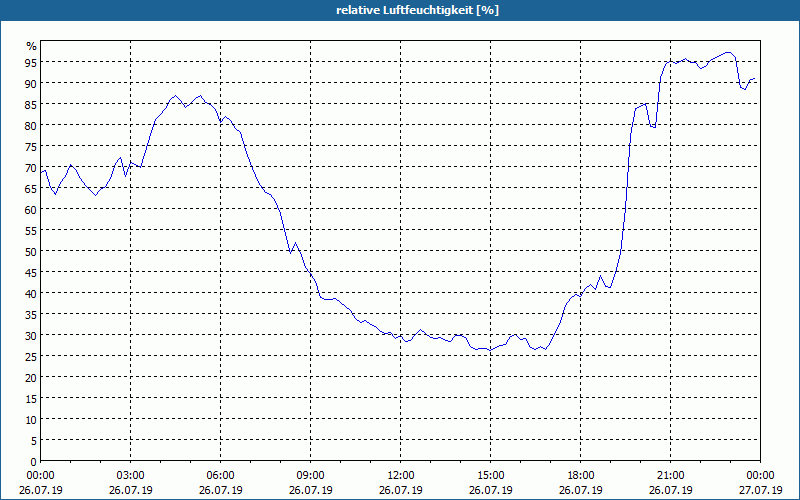Pick the y-axis value '50'
This screenshot has width=800, height=500.
point(30,252)
